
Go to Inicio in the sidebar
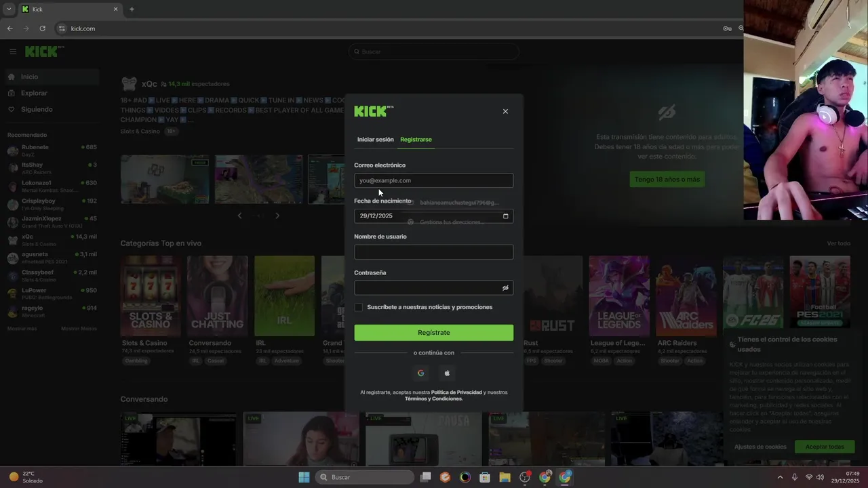52,77
